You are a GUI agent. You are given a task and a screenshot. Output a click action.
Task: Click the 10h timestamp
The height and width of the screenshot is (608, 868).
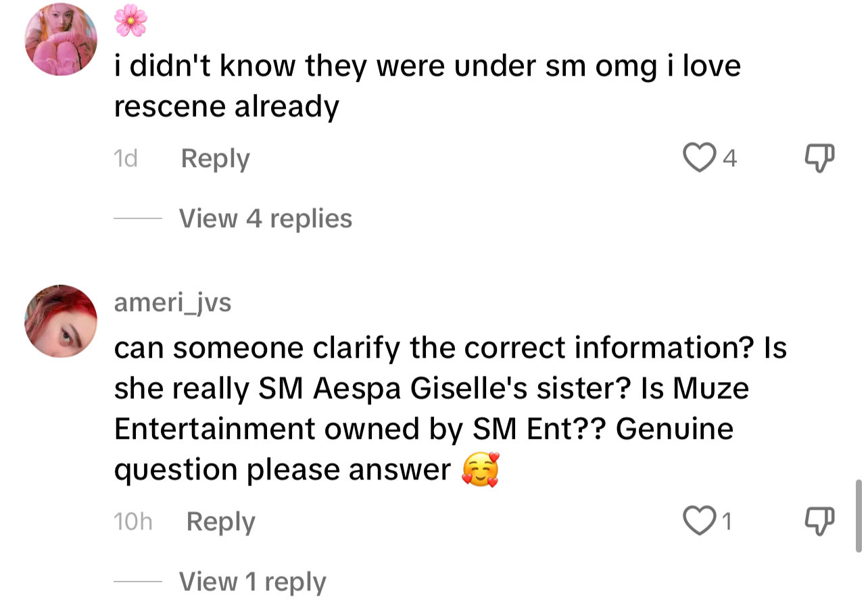[132, 521]
